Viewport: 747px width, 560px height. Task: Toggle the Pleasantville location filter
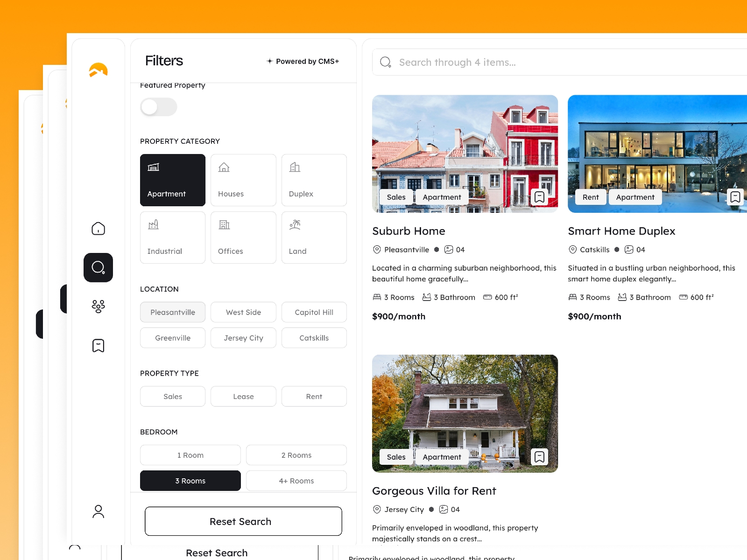pos(173,312)
